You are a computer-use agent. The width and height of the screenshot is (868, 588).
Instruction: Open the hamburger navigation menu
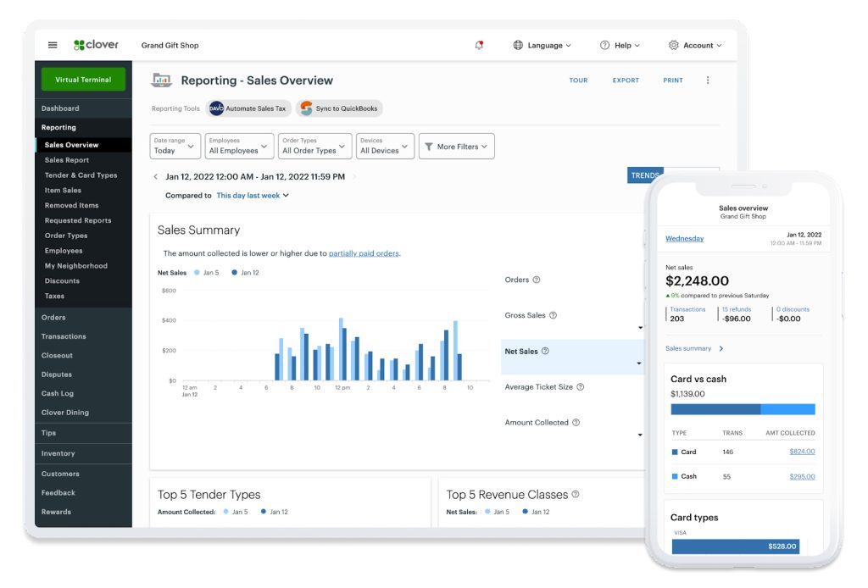(53, 45)
